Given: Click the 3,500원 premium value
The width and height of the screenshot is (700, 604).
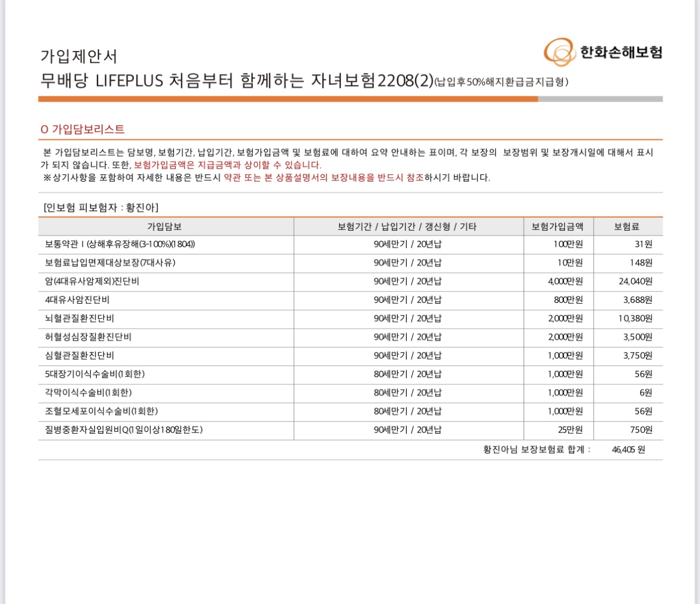Looking at the screenshot, I should (638, 337).
